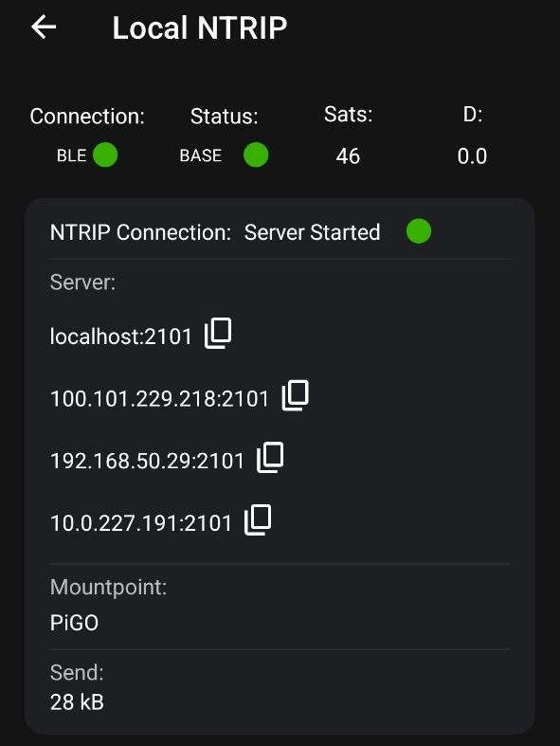
Task: Tap the D value 0.0
Action: (472, 156)
